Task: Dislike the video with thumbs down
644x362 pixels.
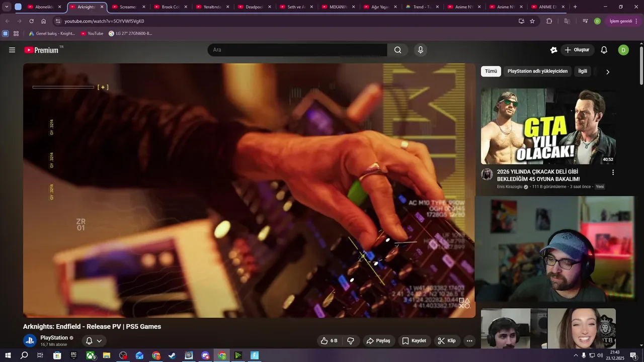Action: tap(351, 340)
